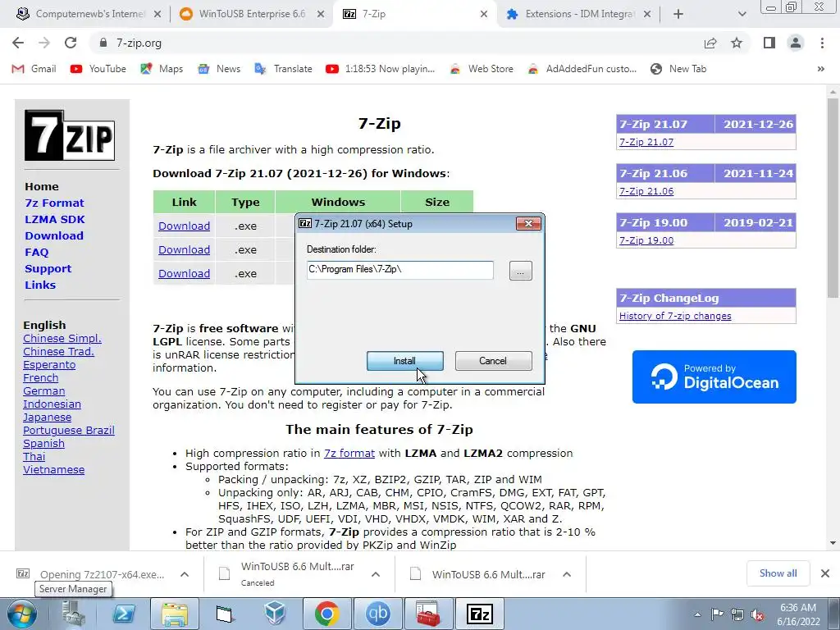Open the Web Store bookmark

(481, 69)
